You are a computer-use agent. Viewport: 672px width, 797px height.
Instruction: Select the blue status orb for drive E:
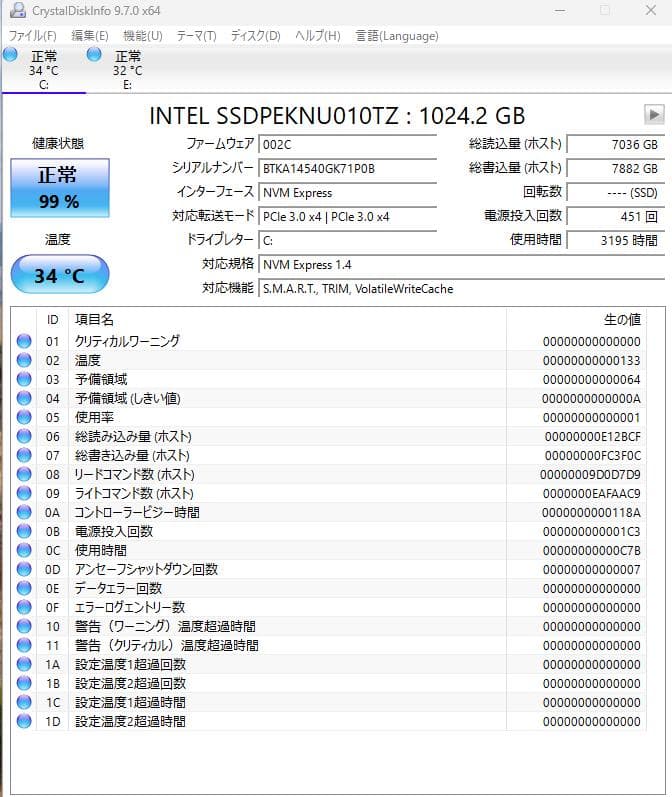coord(94,54)
